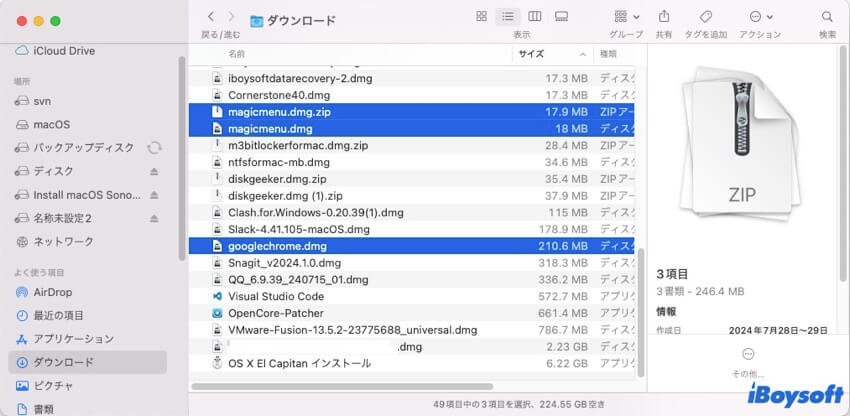
Task: Click the add tag icon
Action: point(705,17)
